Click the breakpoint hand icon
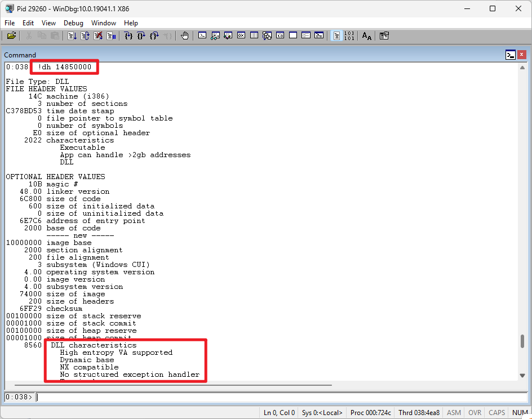Screen dimensions: 532x419 click(x=184, y=35)
